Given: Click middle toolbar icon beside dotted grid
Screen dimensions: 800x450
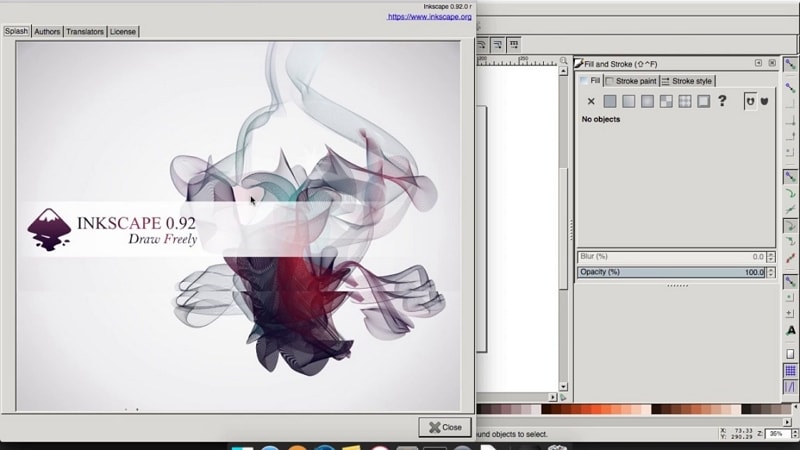Looking at the screenshot, I should coord(497,45).
